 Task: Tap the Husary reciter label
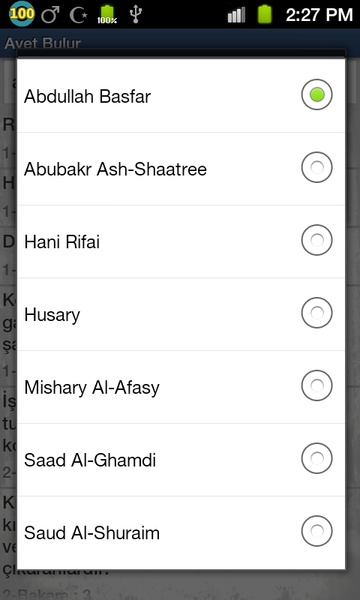coord(52,315)
